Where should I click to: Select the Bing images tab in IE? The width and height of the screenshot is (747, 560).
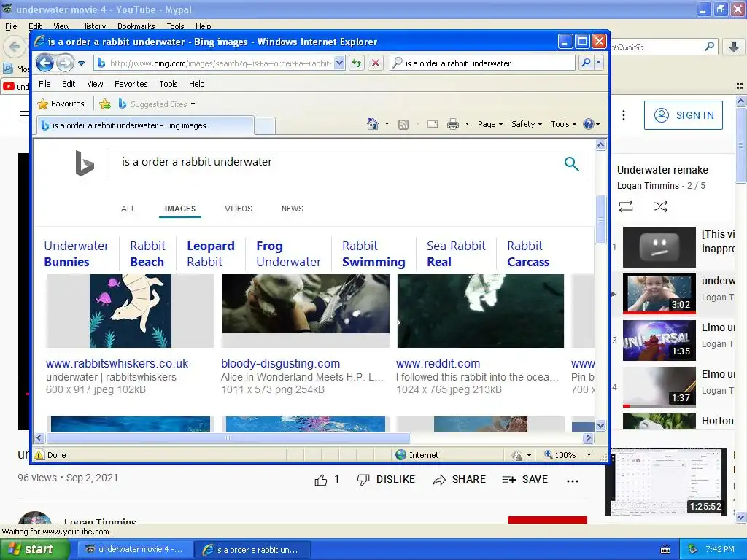click(145, 125)
